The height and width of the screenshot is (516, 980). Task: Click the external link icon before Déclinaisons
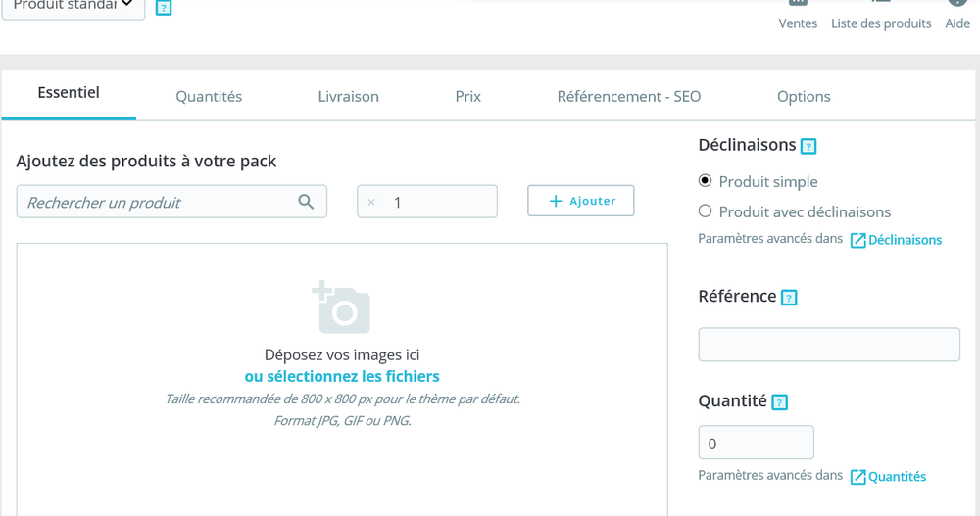pyautogui.click(x=857, y=240)
